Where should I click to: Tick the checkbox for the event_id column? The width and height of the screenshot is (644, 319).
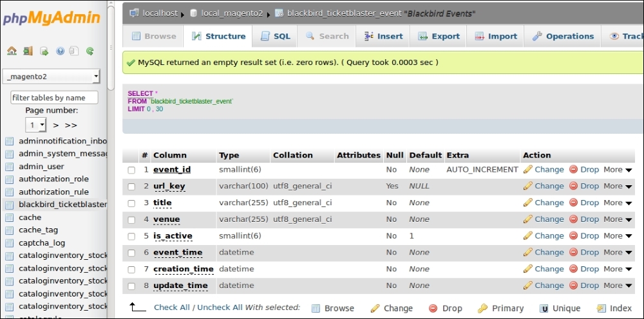point(131,170)
